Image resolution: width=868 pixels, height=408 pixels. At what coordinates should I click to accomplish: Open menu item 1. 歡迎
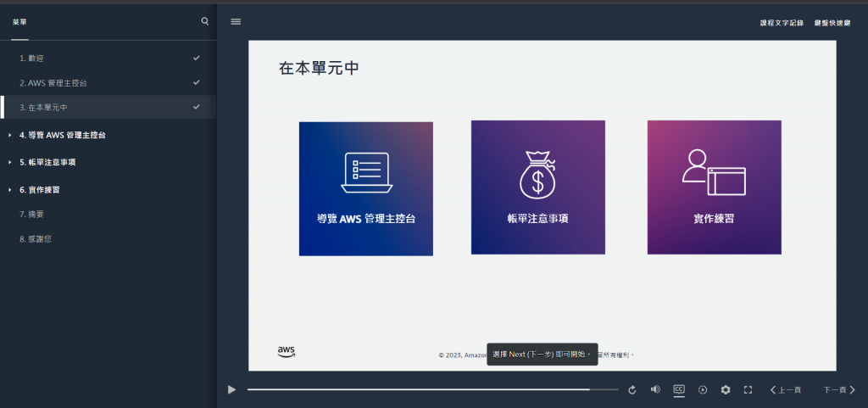[x=108, y=59]
